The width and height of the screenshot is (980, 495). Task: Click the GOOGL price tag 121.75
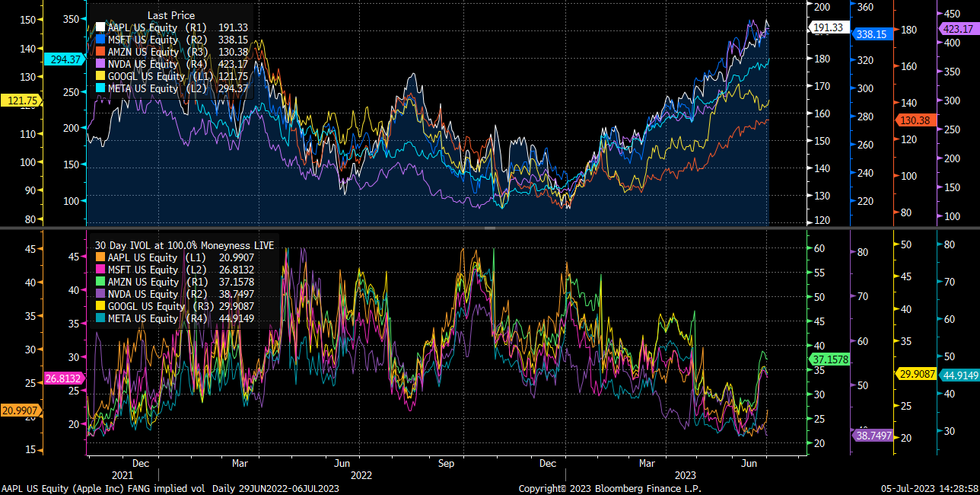pyautogui.click(x=21, y=100)
